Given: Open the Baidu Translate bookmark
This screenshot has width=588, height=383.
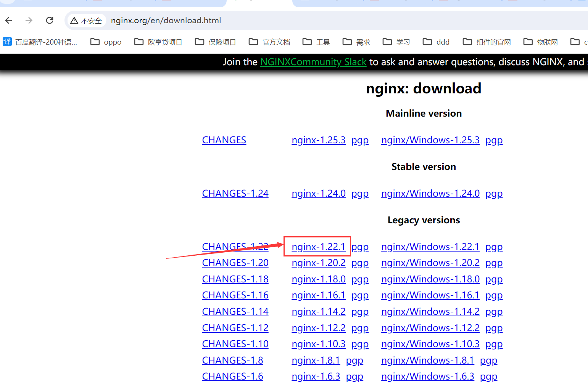Looking at the screenshot, I should (x=40, y=42).
